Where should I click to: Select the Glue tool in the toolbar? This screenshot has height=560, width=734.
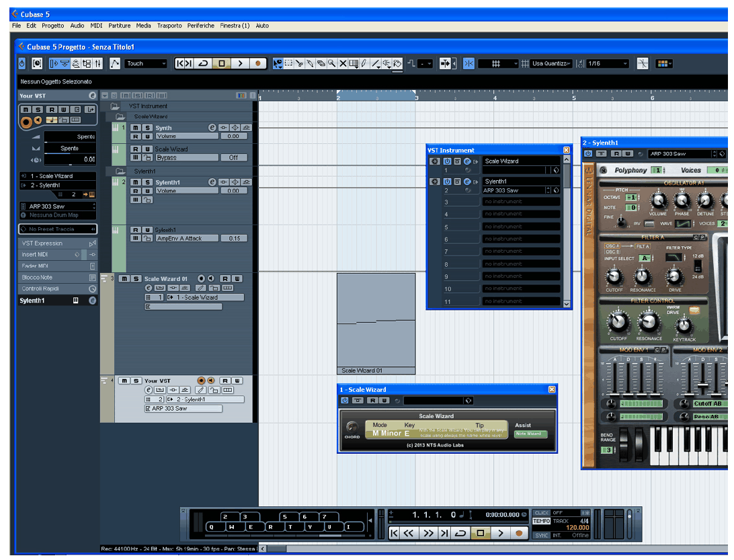(x=311, y=63)
